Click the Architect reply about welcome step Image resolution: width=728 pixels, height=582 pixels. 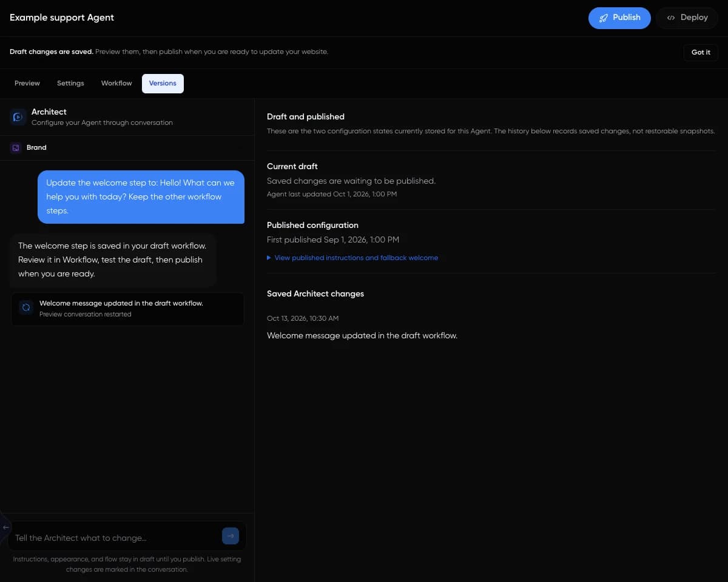click(113, 260)
